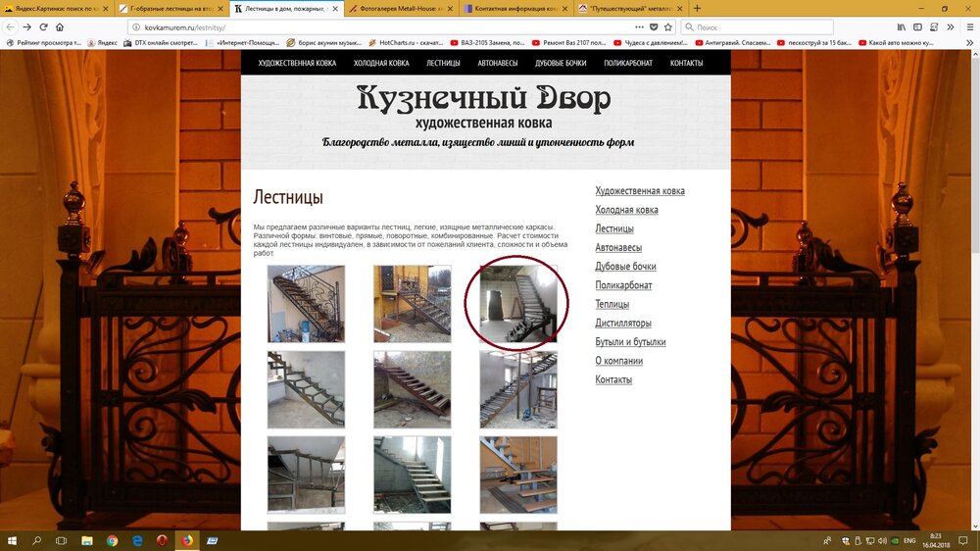The width and height of the screenshot is (980, 551).
Task: Launch Microsoft Edge from taskbar
Action: point(137,540)
